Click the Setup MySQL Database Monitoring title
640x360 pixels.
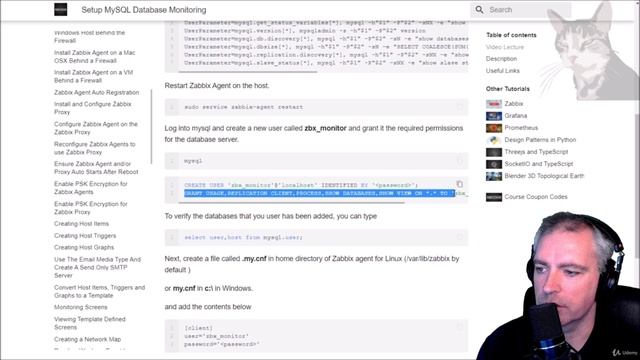click(144, 10)
